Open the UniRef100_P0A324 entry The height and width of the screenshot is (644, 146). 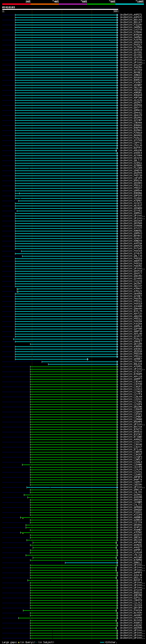coord(131,610)
